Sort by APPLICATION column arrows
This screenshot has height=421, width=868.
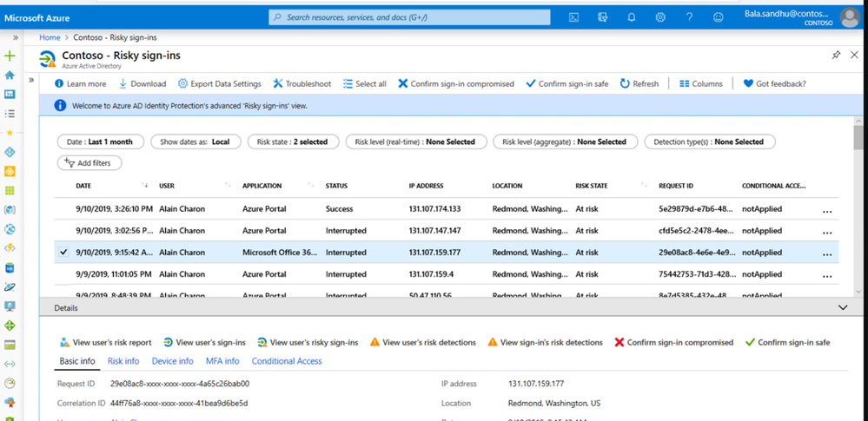click(311, 186)
